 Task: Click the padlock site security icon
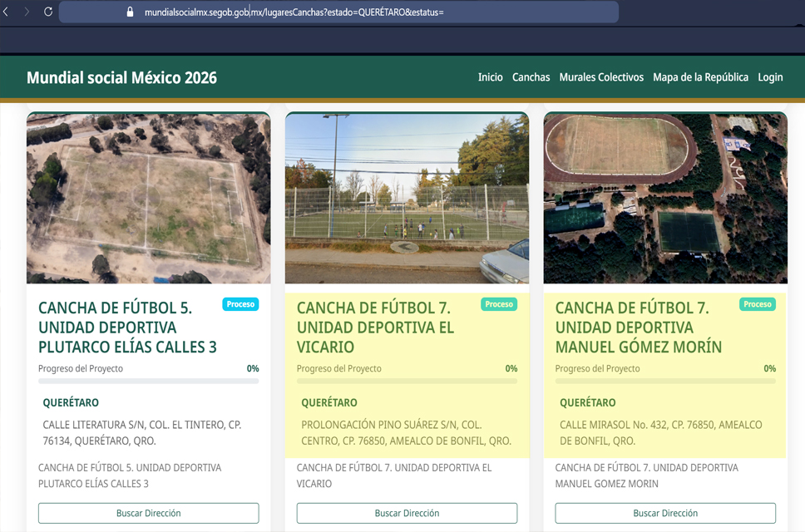pos(129,12)
